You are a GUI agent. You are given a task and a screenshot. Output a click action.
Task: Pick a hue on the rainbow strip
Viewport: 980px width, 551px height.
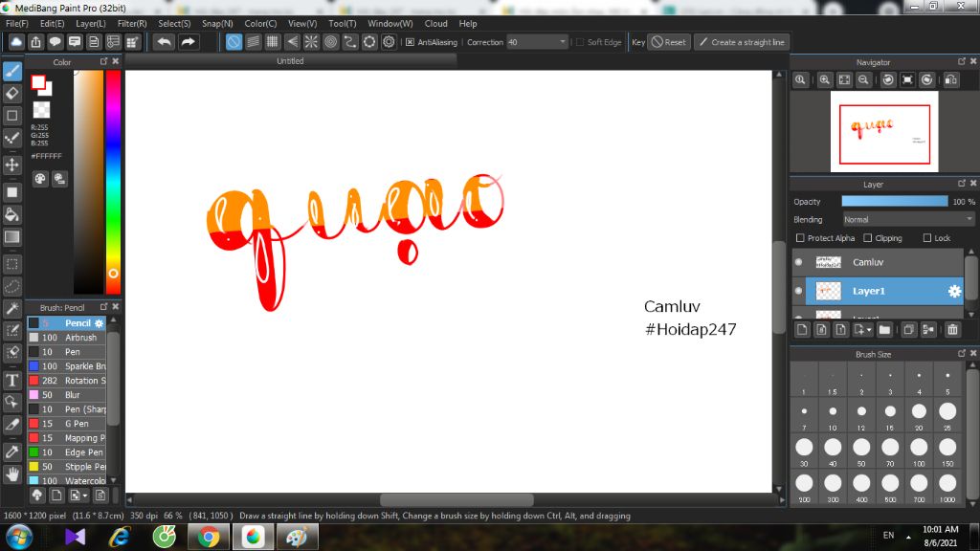click(113, 181)
